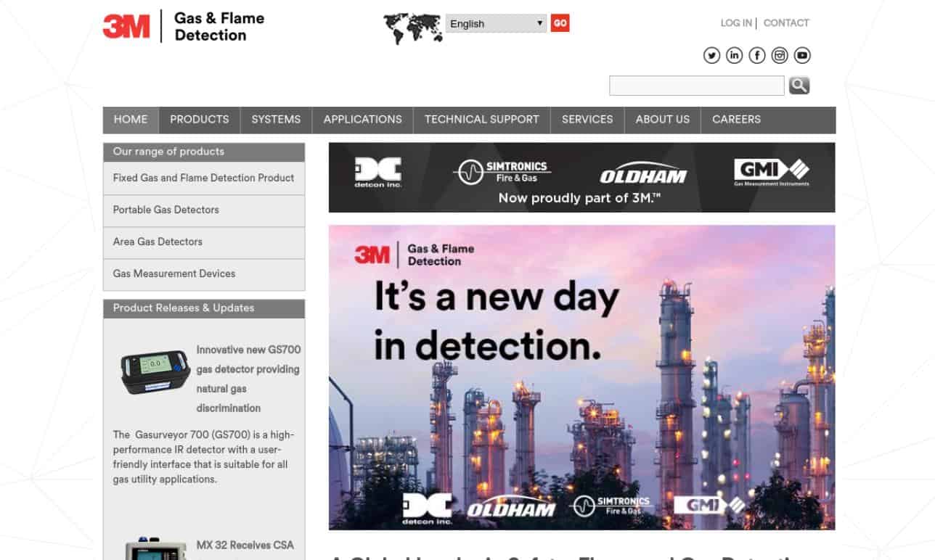Open the YouTube social icon
This screenshot has height=560, width=935.
(801, 55)
